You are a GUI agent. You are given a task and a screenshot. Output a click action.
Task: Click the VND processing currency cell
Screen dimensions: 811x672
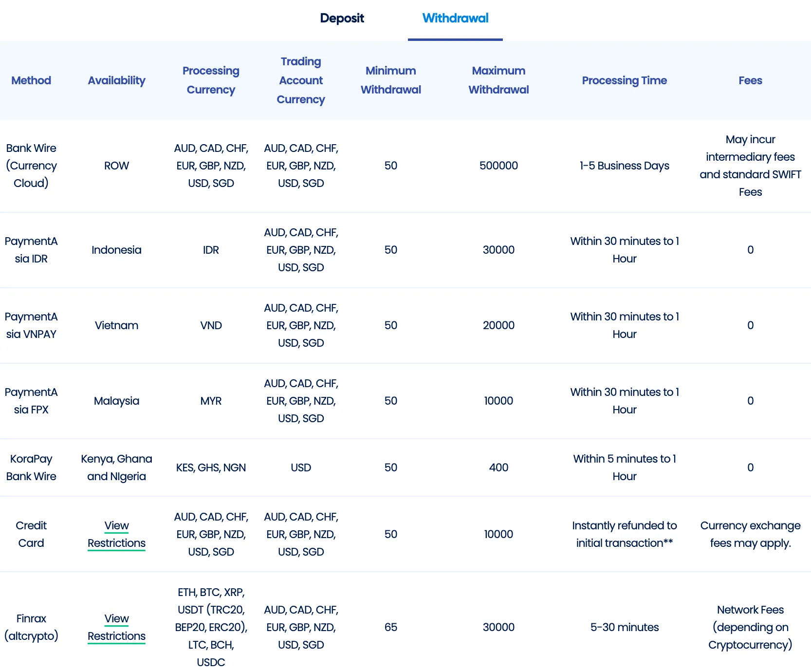coord(211,325)
